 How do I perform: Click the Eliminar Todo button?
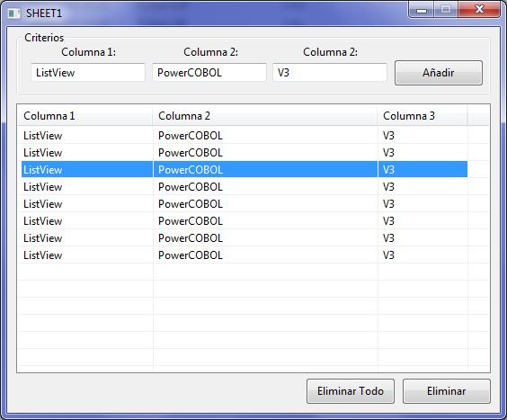point(351,391)
